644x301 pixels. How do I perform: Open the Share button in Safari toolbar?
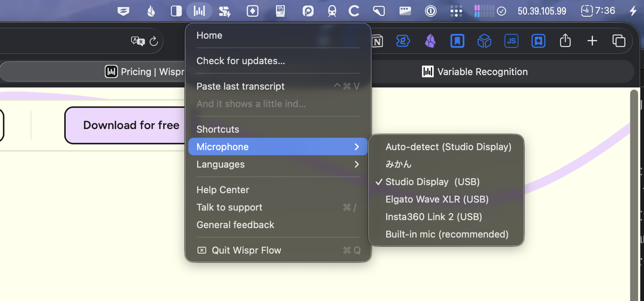point(565,41)
